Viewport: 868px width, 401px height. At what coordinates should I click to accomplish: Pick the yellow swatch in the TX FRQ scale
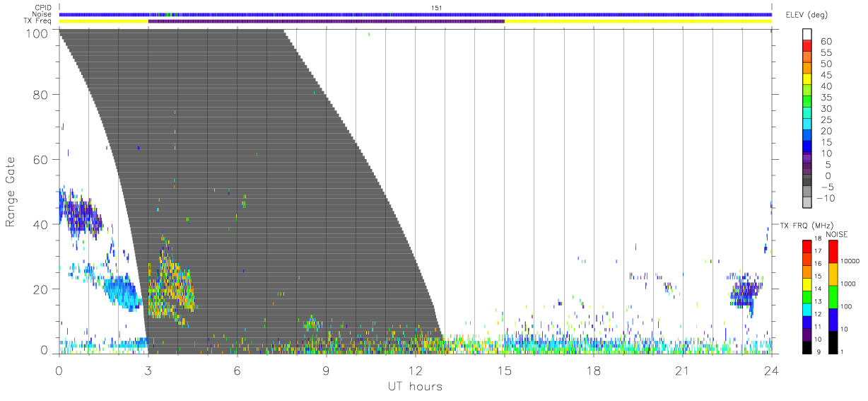click(x=807, y=284)
